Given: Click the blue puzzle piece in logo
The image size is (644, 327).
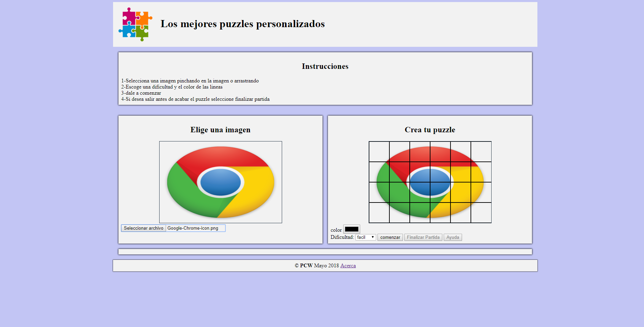Looking at the screenshot, I should [128, 32].
